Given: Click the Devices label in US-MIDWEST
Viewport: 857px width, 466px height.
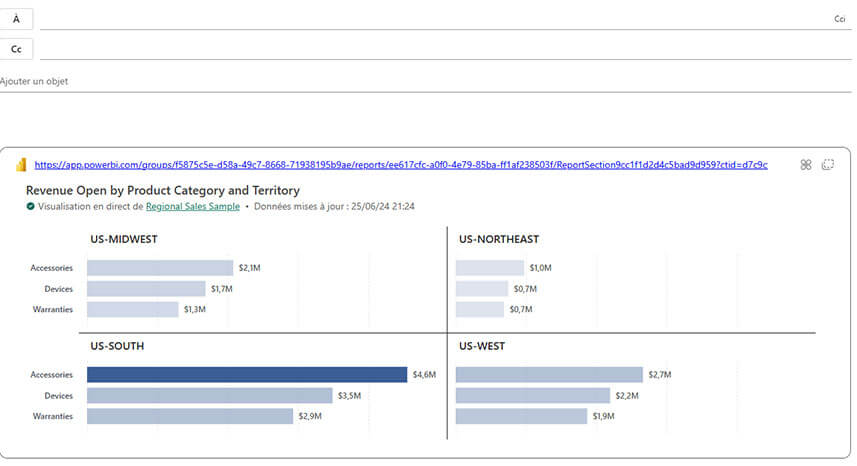Looking at the screenshot, I should (58, 288).
